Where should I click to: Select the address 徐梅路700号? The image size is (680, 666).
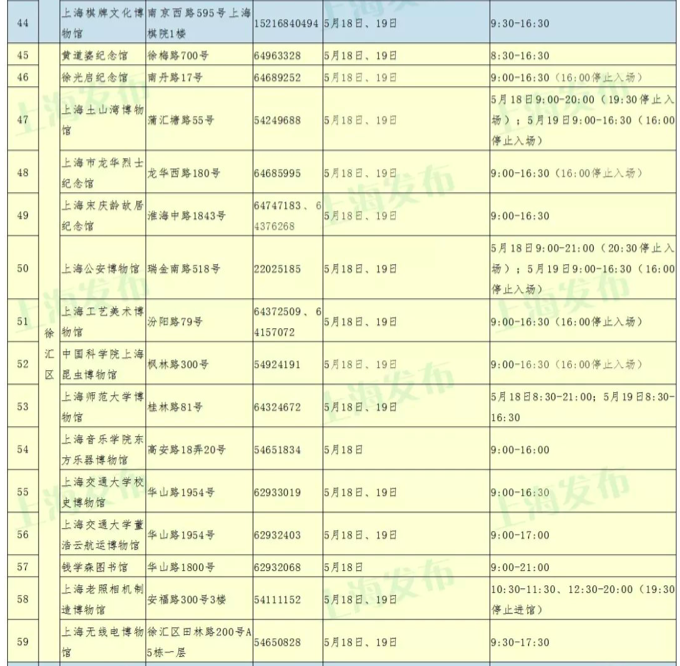pyautogui.click(x=178, y=56)
